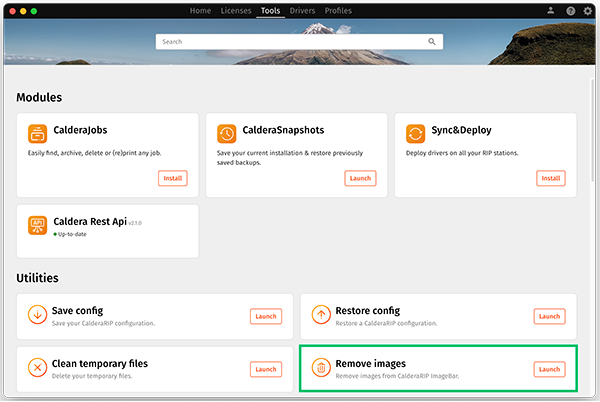The height and width of the screenshot is (402, 600).
Task: Click the CalderaJobs module icon
Action: [38, 133]
